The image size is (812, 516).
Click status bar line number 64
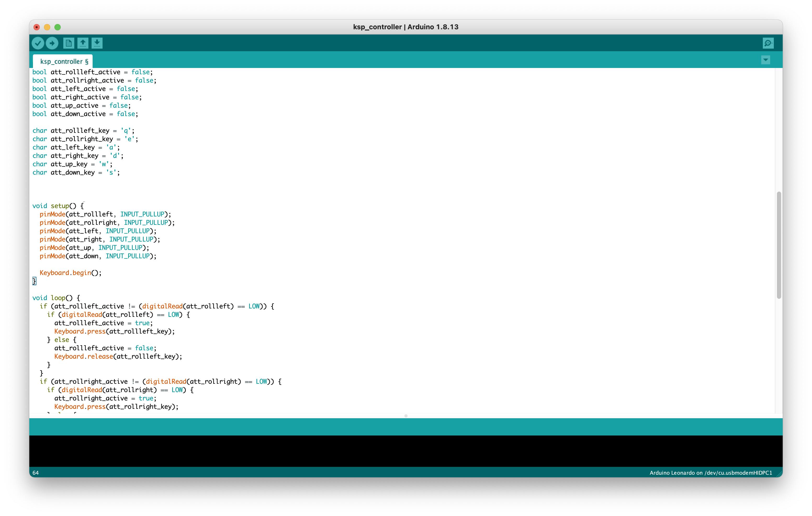(35, 473)
